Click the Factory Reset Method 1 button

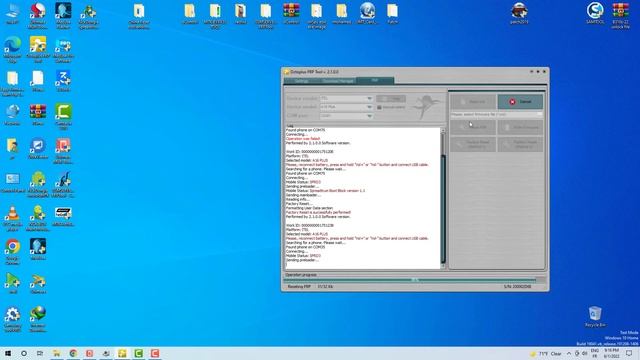click(x=473, y=144)
